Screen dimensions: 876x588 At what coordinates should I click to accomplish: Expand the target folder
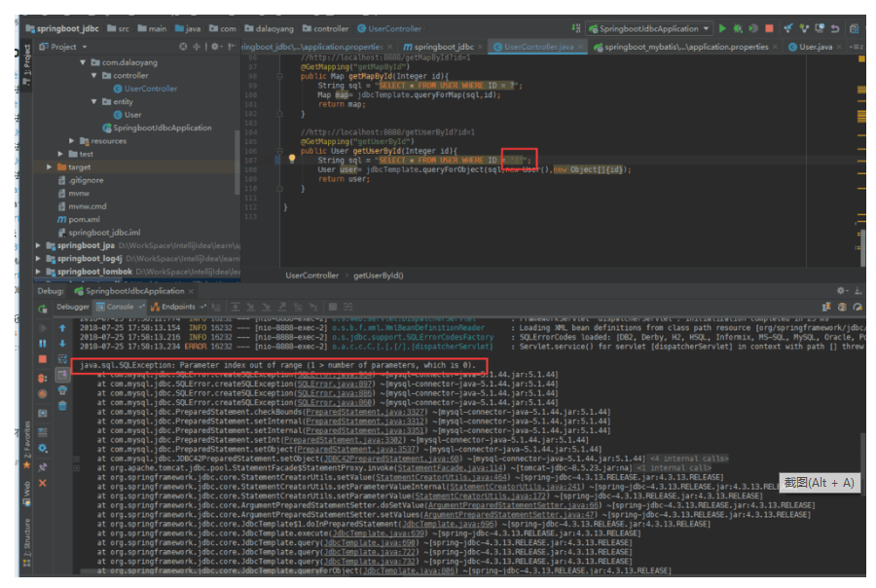point(50,167)
